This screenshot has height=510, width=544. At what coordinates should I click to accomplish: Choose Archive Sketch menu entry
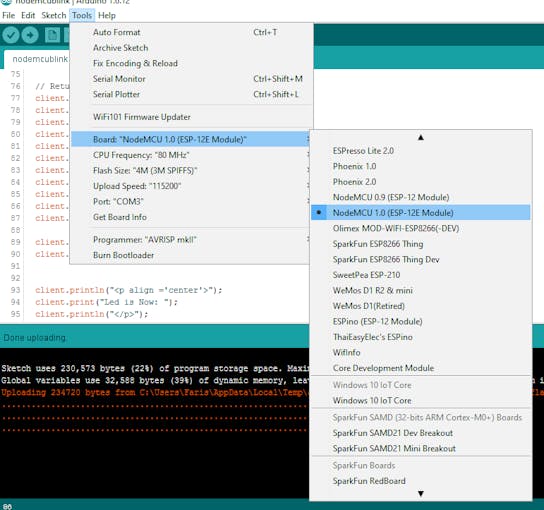click(192, 48)
